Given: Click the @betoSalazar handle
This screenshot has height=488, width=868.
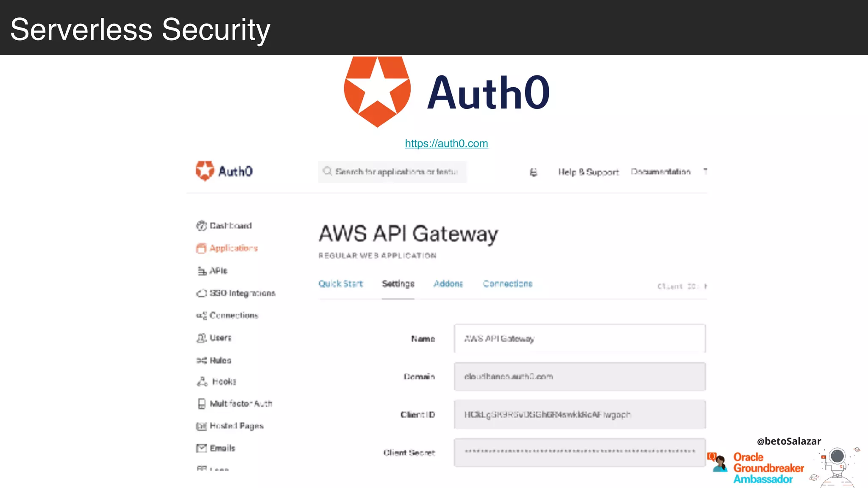Looking at the screenshot, I should point(789,441).
